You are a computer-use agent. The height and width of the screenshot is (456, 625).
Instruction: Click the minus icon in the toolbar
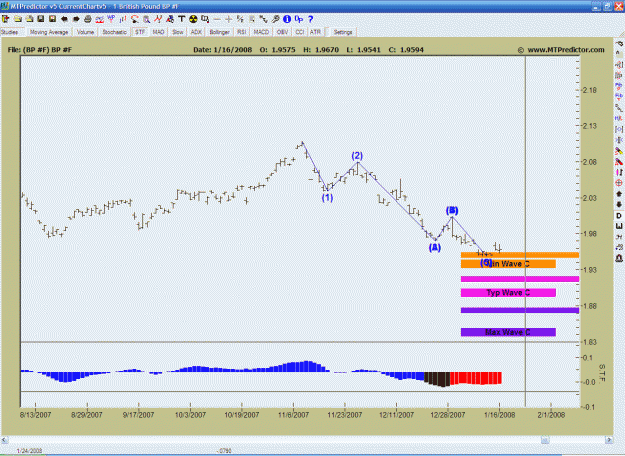pos(217,19)
